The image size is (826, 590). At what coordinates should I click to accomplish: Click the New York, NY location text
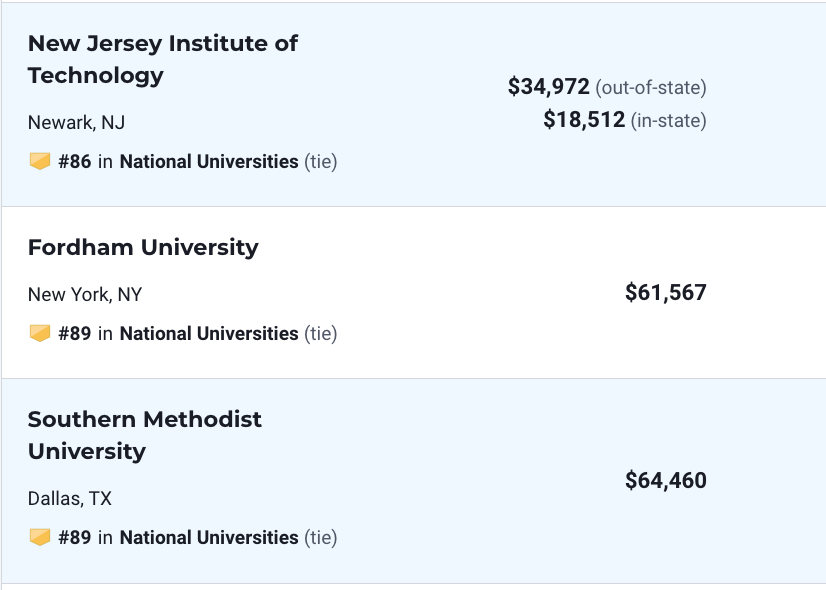(x=85, y=295)
